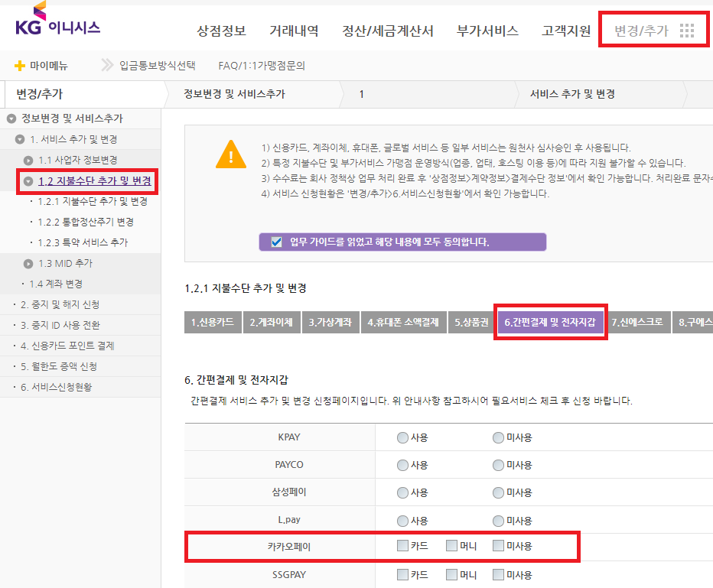
Task: Expand the 1.3 MID 추가 arrow
Action: pyautogui.click(x=28, y=263)
